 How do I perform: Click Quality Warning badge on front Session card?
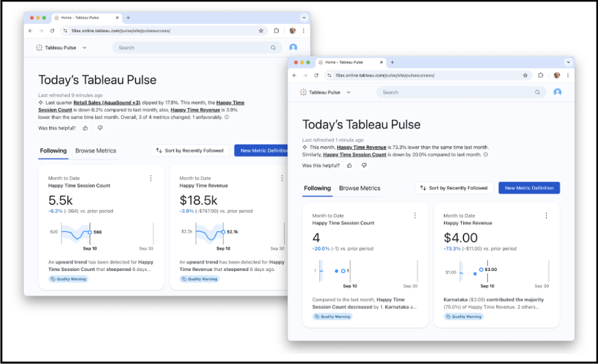point(332,316)
